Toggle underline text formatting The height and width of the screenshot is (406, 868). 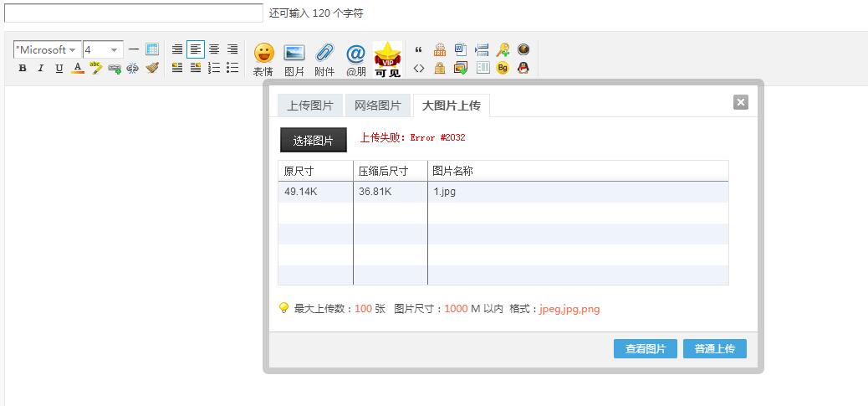click(x=59, y=68)
